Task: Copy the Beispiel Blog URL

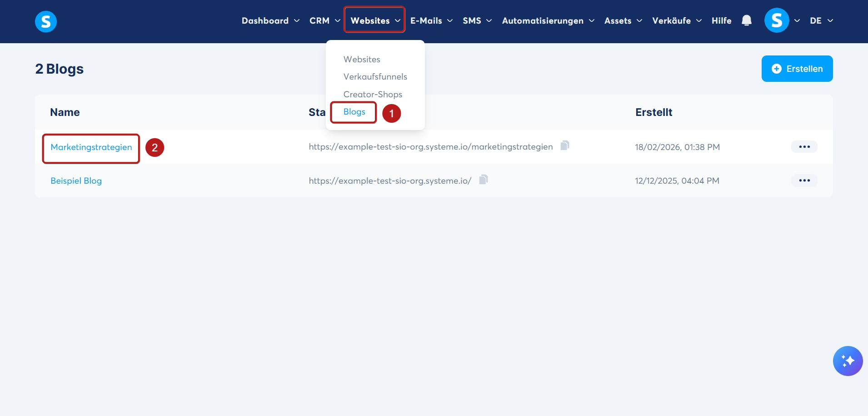Action: [484, 180]
